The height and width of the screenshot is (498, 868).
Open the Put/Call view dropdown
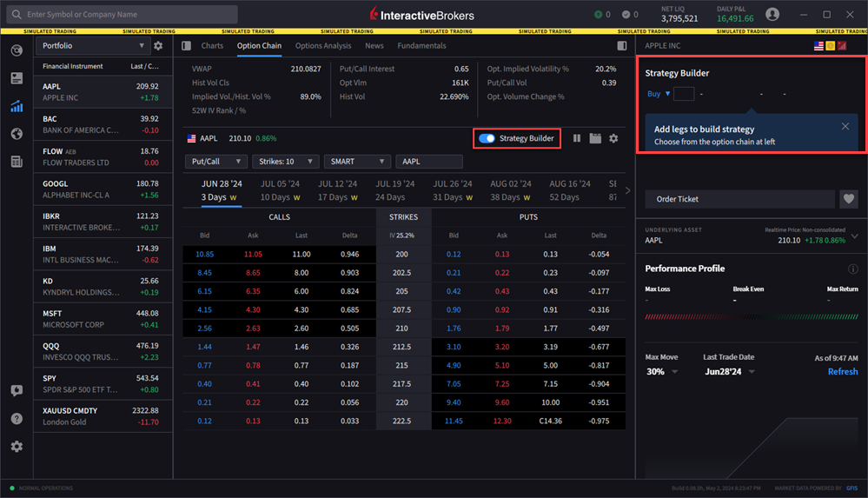tap(215, 162)
